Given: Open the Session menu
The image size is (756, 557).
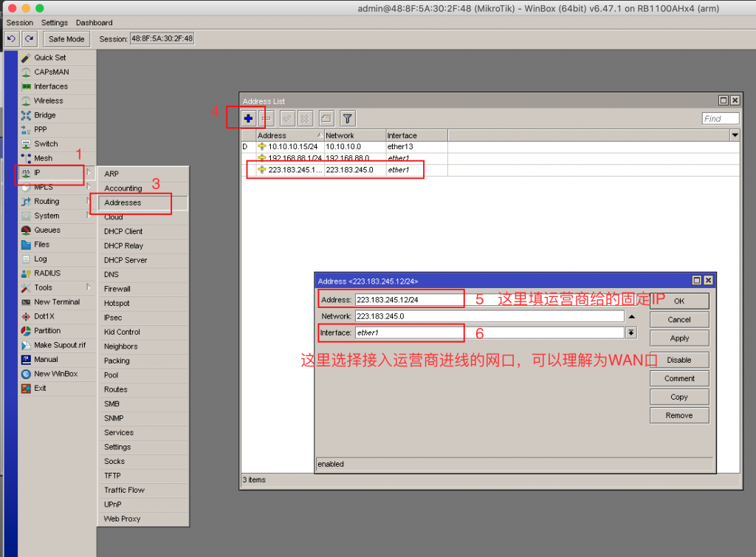Looking at the screenshot, I should tap(20, 23).
